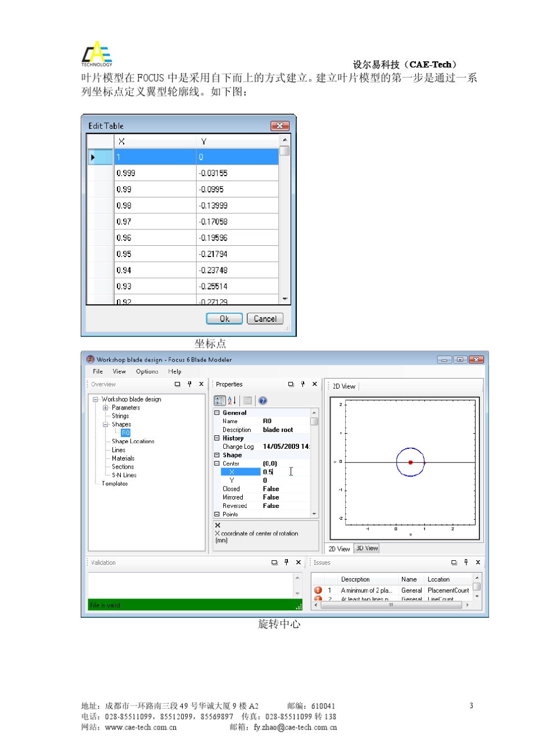Screen dimensions: 534x756
Task: Open the Options menu
Action: coord(147,371)
